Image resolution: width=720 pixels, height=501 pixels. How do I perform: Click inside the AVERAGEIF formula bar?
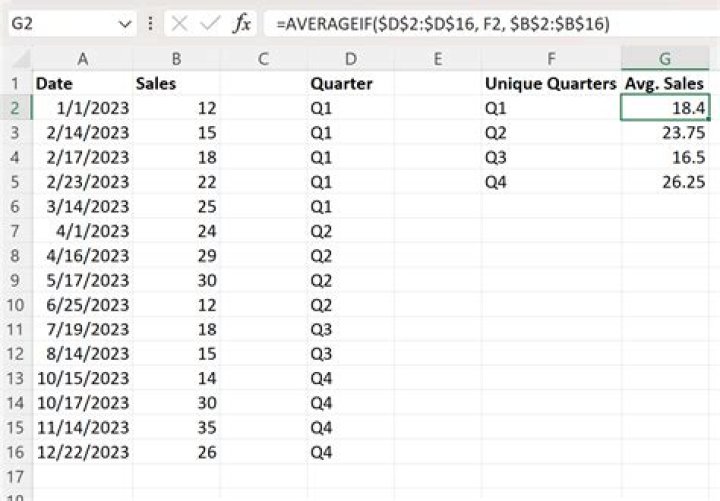pos(480,23)
